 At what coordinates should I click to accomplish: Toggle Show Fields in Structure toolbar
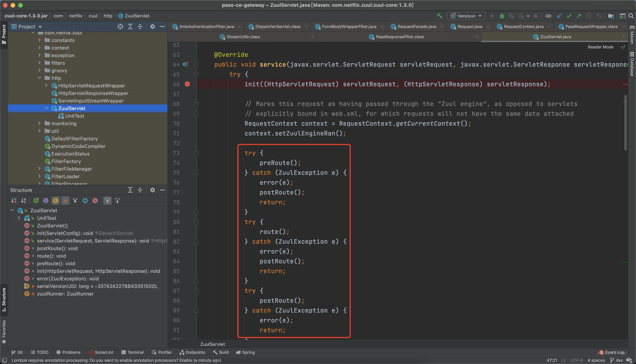55,201
